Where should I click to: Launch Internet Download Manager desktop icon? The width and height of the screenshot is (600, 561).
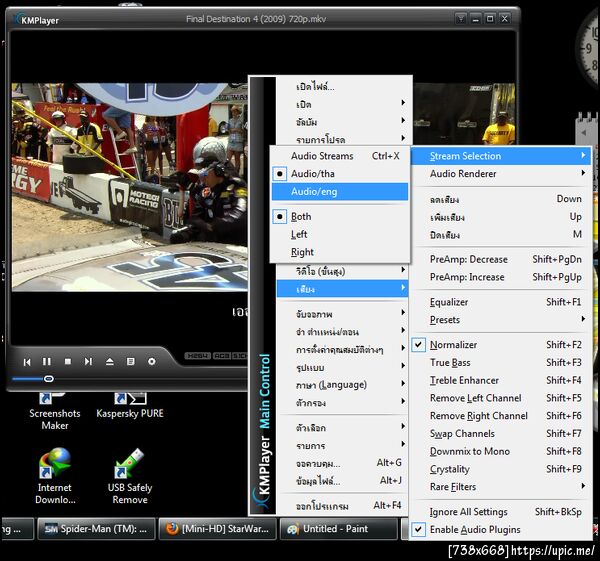55,476
